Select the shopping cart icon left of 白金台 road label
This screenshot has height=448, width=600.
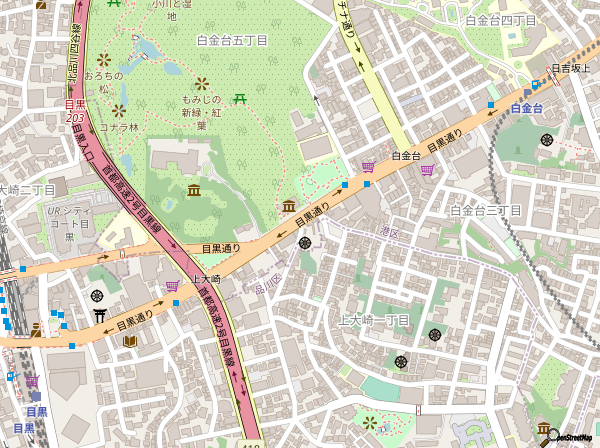[x=368, y=166]
